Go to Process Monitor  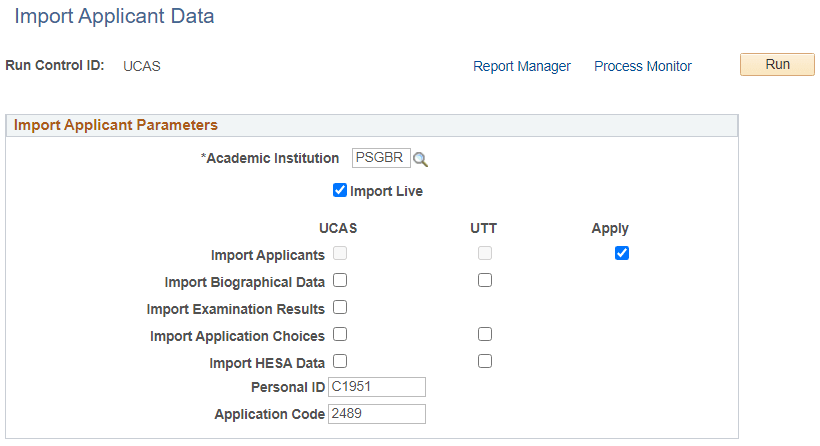point(643,66)
